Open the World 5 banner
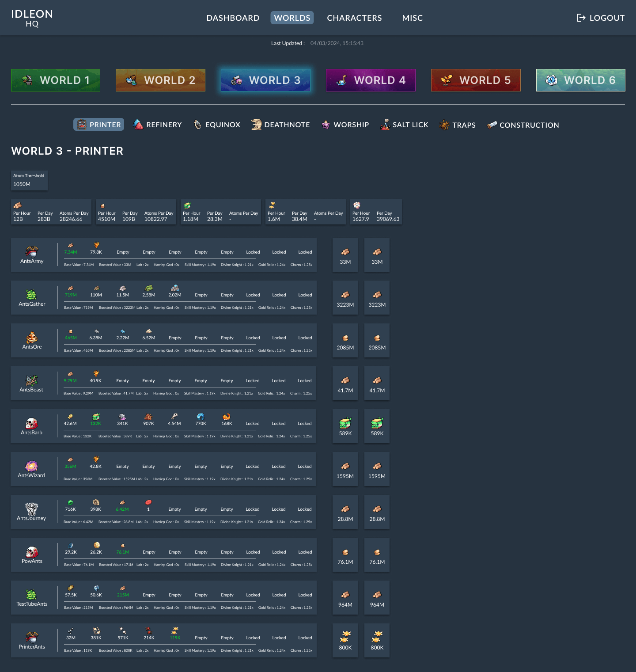Screen dimensions: 636x672 [476, 80]
